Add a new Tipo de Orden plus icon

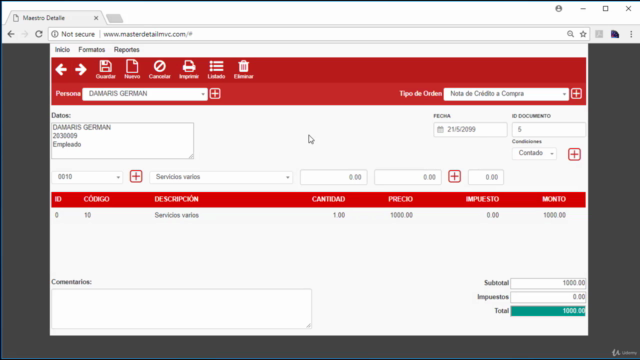tap(576, 93)
